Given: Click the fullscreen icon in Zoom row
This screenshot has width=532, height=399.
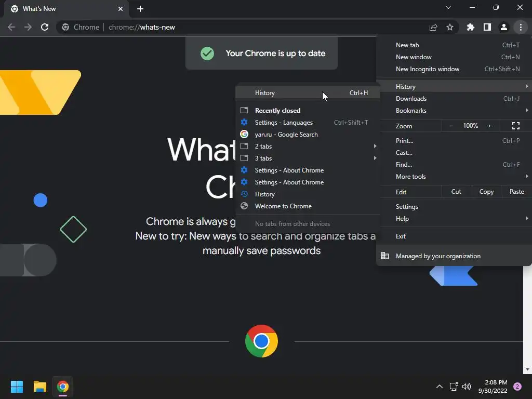Looking at the screenshot, I should point(516,126).
